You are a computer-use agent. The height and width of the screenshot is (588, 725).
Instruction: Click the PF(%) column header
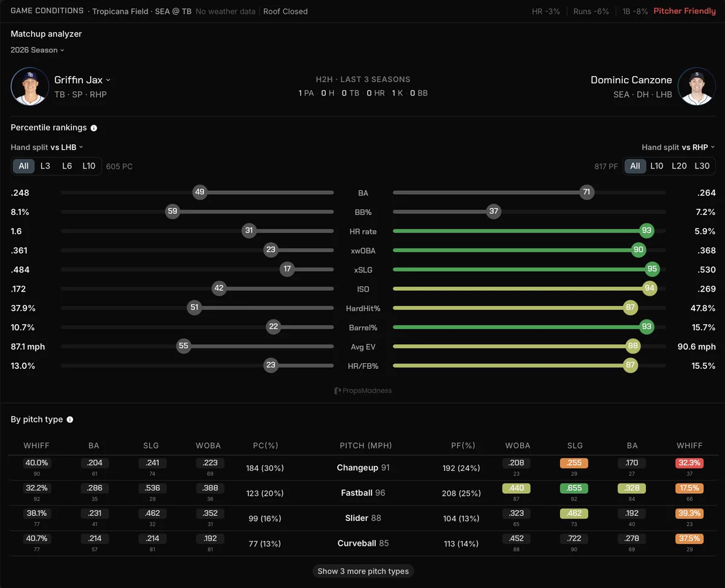(x=463, y=446)
